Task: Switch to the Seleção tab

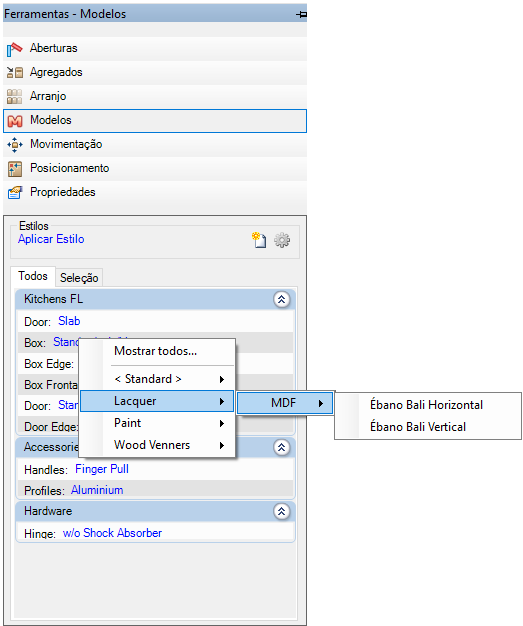Action: pyautogui.click(x=79, y=277)
